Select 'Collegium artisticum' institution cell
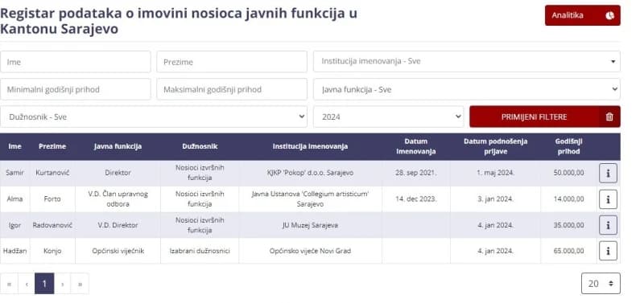The image size is (644, 303). (x=310, y=199)
